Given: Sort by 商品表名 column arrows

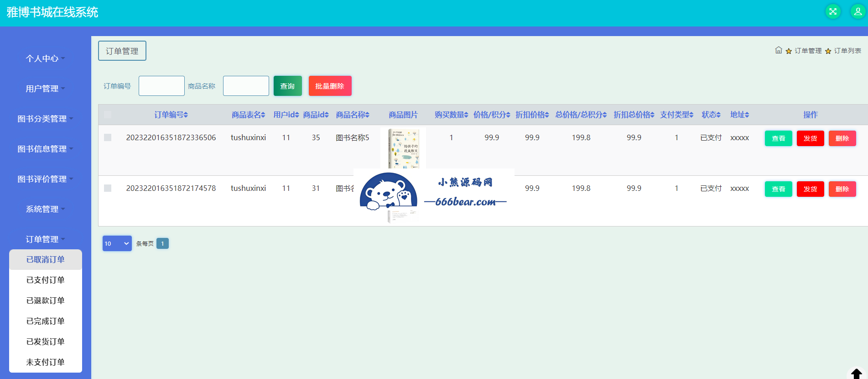Looking at the screenshot, I should [263, 115].
